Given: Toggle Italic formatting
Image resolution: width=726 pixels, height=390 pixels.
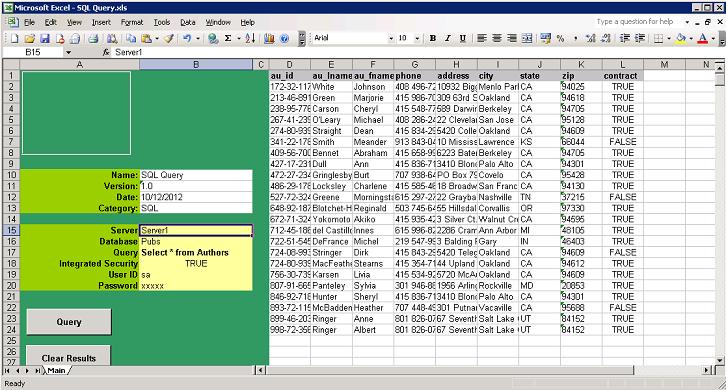Looking at the screenshot, I should pos(447,38).
